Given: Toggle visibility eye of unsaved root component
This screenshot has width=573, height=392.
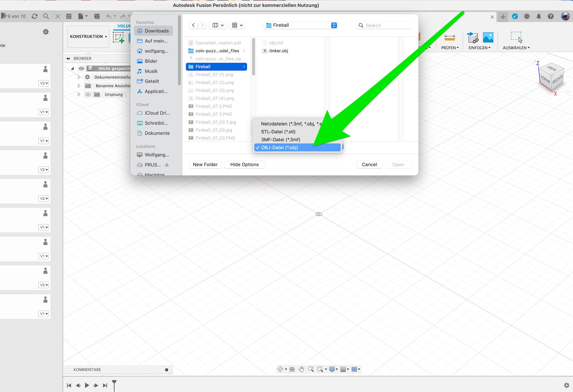Looking at the screenshot, I should click(81, 68).
